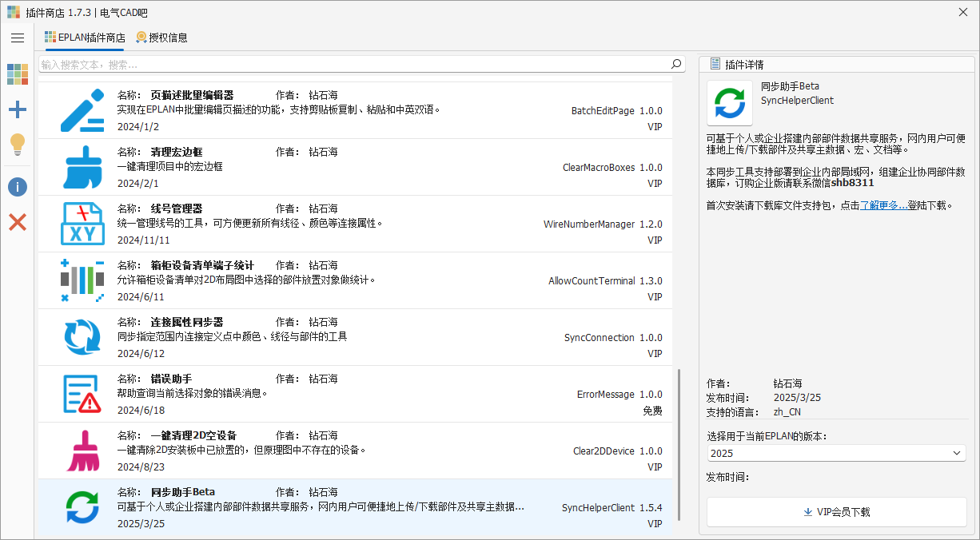Click the ClearMacroBoxes 1.0.0 version text

pos(612,168)
